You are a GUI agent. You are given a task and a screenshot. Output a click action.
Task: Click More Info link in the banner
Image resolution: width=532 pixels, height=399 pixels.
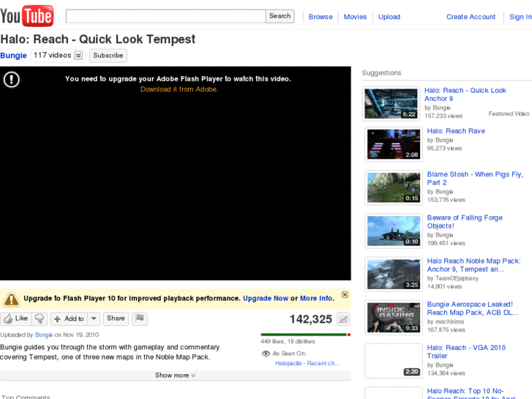316,298
